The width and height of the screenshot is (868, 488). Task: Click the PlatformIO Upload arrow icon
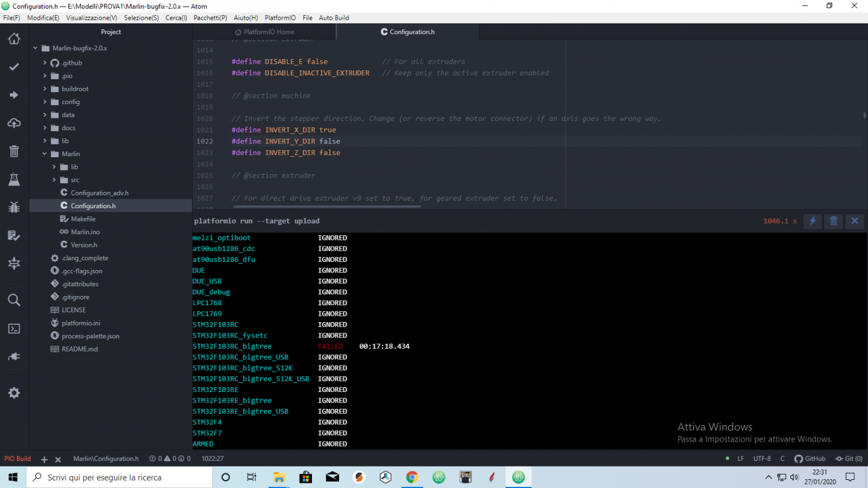(x=14, y=95)
